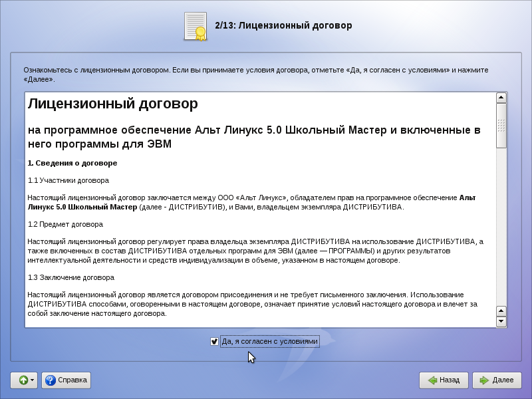Click the empty scrollbar track below the thumb
532x399 pixels.
501,226
